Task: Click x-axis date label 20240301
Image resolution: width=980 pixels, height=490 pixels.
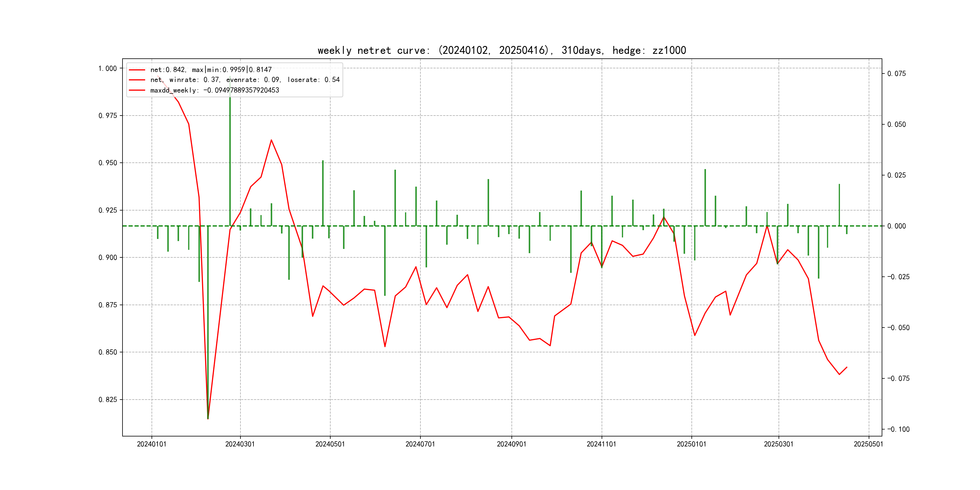Action: coord(240,444)
